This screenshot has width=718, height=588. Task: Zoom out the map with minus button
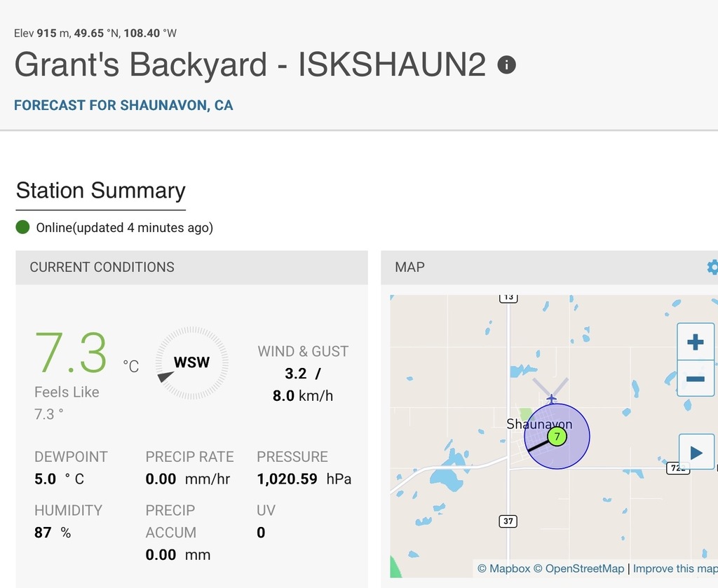[695, 378]
